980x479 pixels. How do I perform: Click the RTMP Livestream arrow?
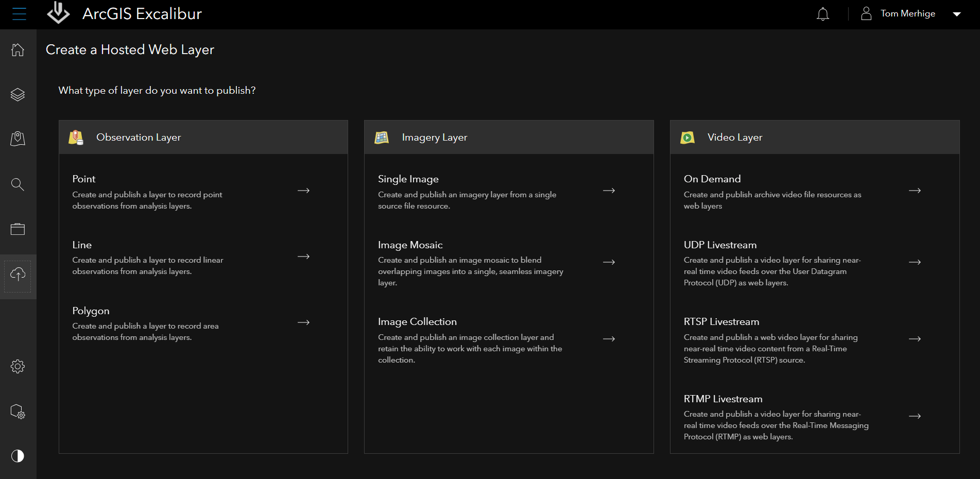coord(915,416)
